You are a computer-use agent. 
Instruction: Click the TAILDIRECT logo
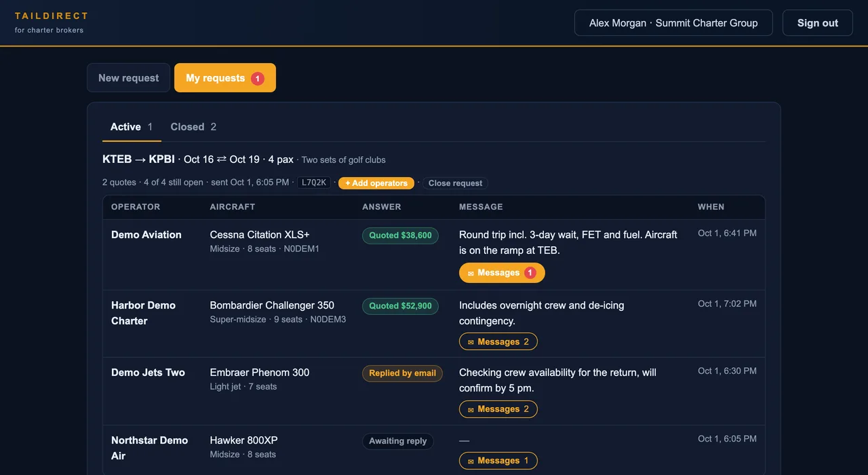point(52,16)
